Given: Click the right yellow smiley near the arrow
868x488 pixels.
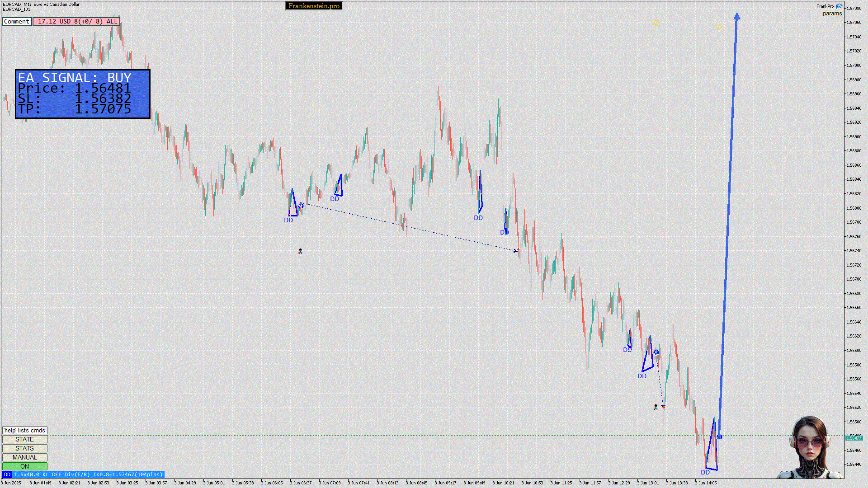Looking at the screenshot, I should 719,27.
